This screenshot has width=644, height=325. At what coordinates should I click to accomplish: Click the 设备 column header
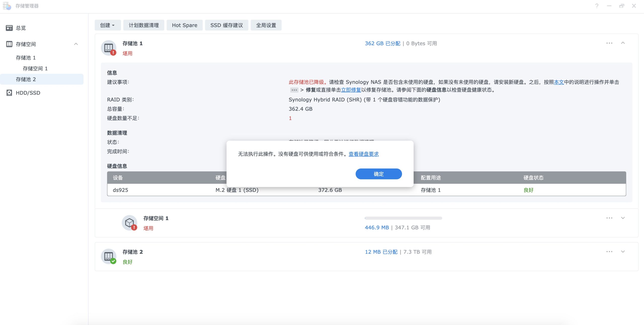(x=118, y=178)
